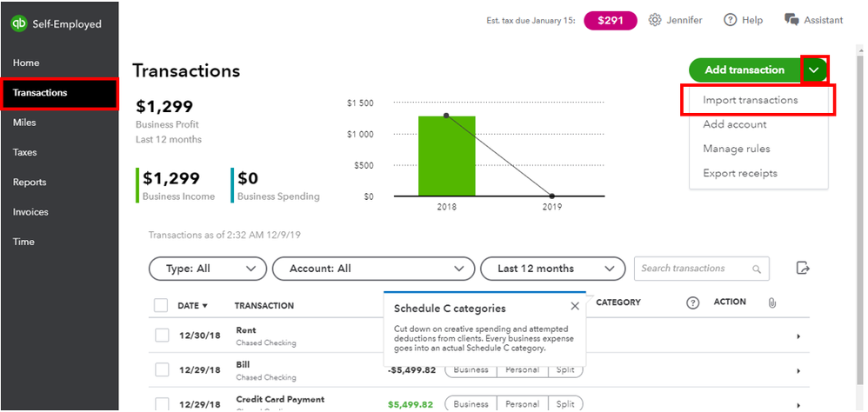Click the Rent transaction name
This screenshot has height=412, width=868.
(x=246, y=330)
